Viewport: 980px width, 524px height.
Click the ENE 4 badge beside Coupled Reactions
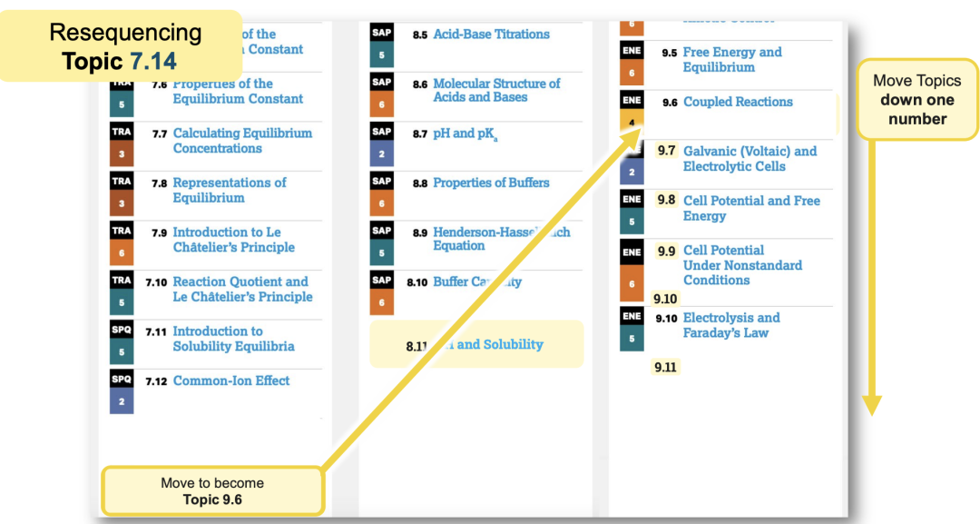click(632, 112)
